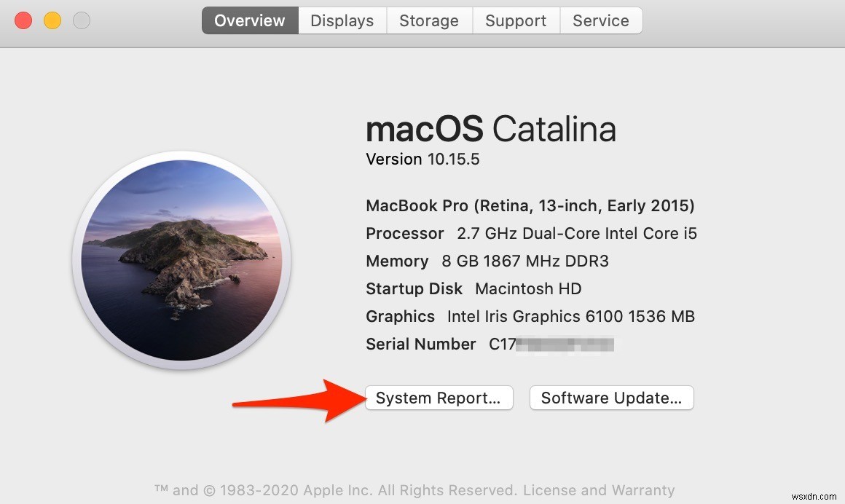The image size is (845, 504).
Task: Return to the Overview tab
Action: [249, 20]
